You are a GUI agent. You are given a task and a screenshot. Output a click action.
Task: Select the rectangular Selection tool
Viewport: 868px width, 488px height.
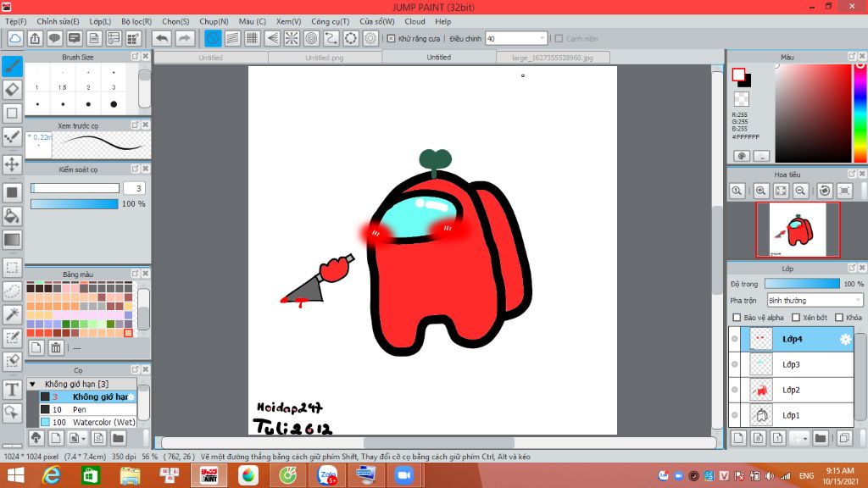[12, 267]
